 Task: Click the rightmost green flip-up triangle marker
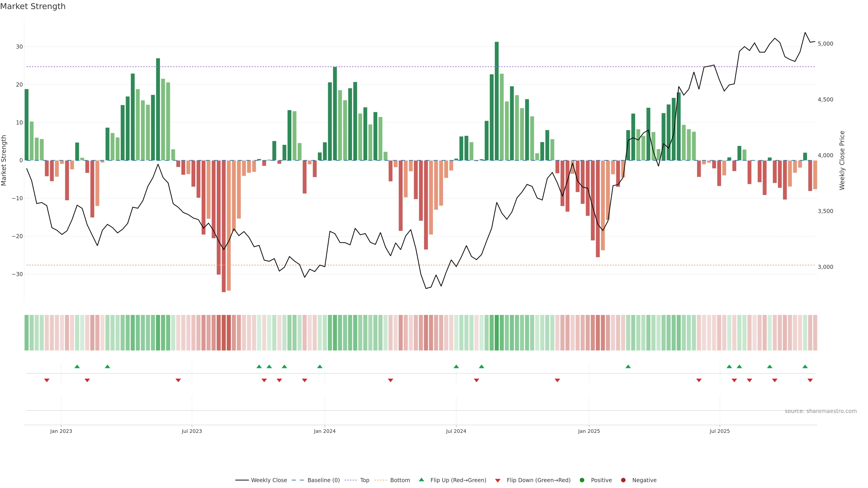(805, 366)
